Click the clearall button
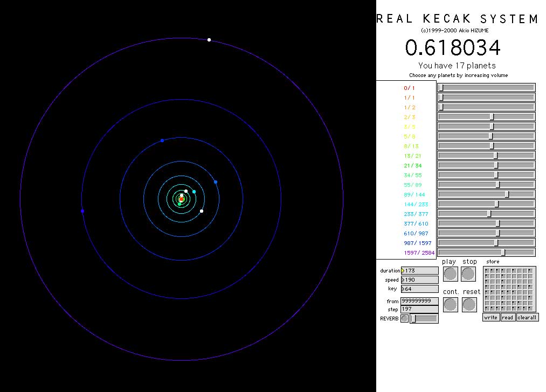 pos(527,318)
